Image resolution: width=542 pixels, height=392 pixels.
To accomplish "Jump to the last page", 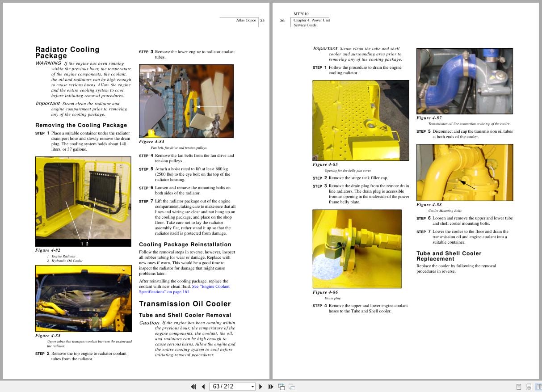I will 270,387.
